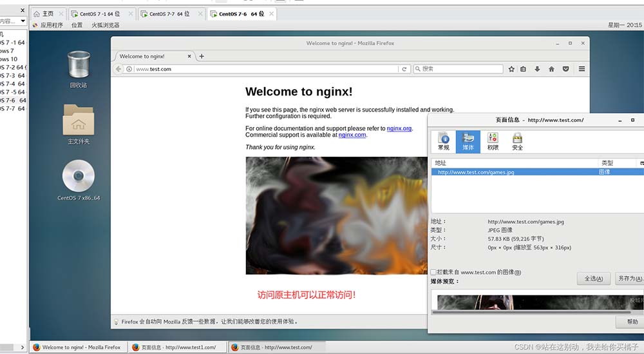The height and width of the screenshot is (354, 644).
Task: Click the 全选 select all button
Action: tap(593, 279)
